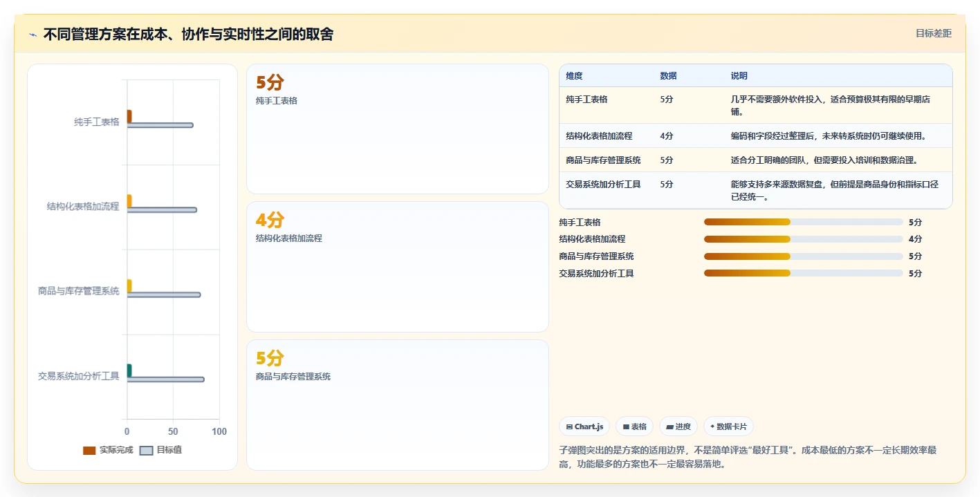This screenshot has height=497, width=980.
Task: Open the 纯手工表格 5分 data card
Action: click(x=398, y=129)
